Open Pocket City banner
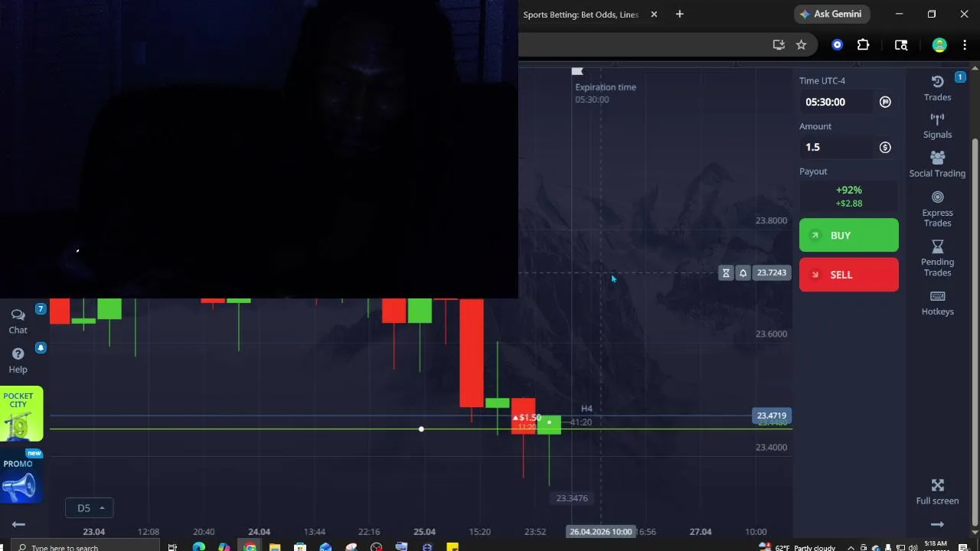Screen dimensions: 980x551 21,416
